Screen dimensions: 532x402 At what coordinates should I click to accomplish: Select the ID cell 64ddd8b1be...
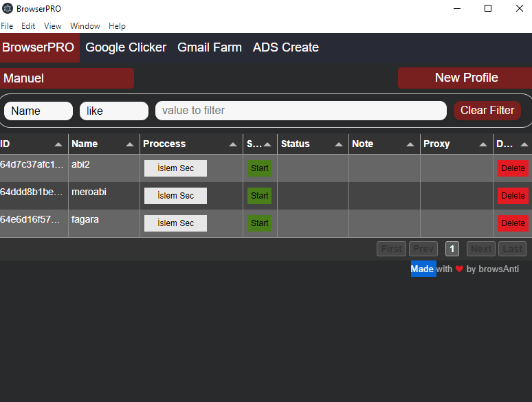point(34,196)
